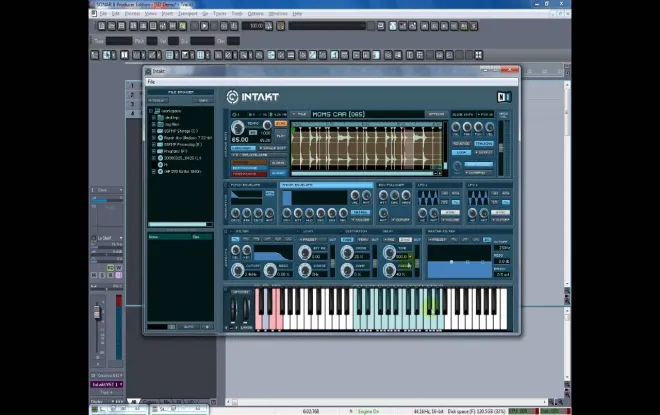Toggle the LOOP button
Viewport: 660px width, 415px height.
pyautogui.click(x=461, y=152)
